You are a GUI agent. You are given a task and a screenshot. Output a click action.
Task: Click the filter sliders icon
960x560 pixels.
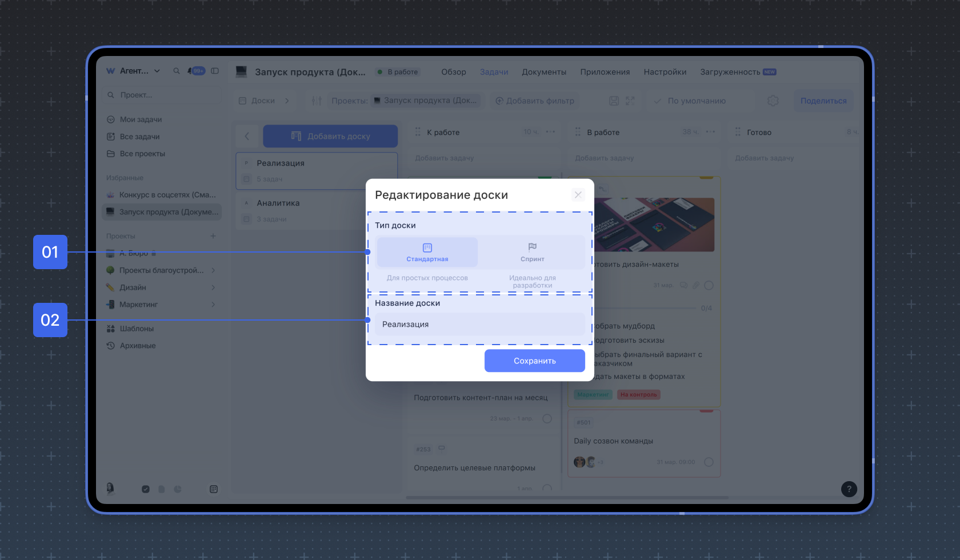click(x=317, y=101)
